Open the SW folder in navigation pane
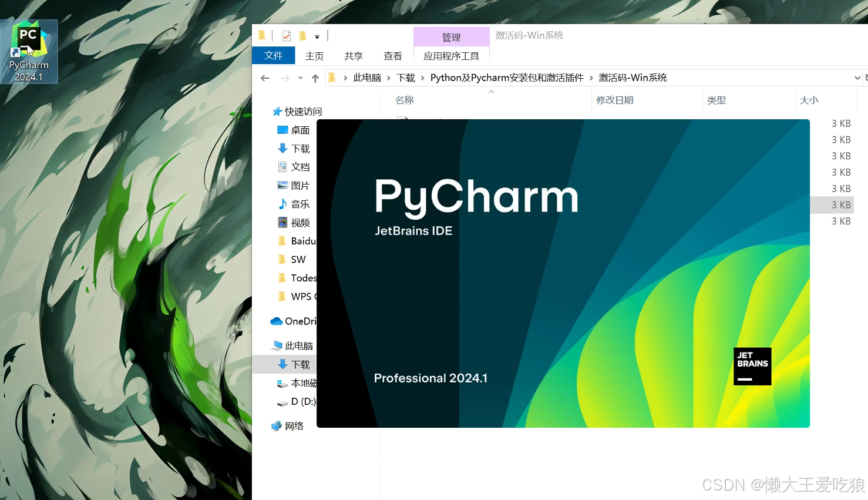868x500 pixels. pos(292,260)
